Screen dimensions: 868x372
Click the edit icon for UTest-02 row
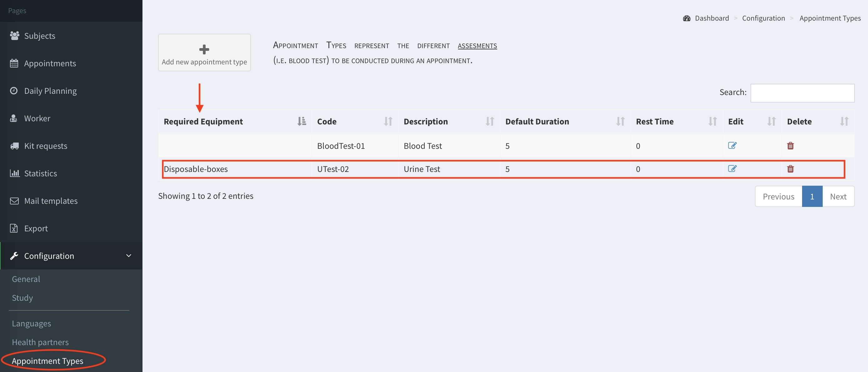[732, 168]
